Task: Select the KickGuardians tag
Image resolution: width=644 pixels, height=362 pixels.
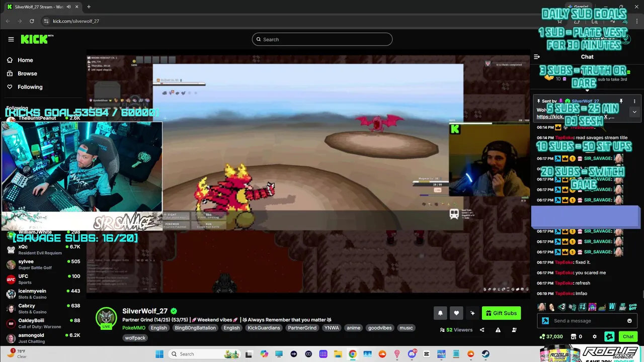Action: coord(264,328)
